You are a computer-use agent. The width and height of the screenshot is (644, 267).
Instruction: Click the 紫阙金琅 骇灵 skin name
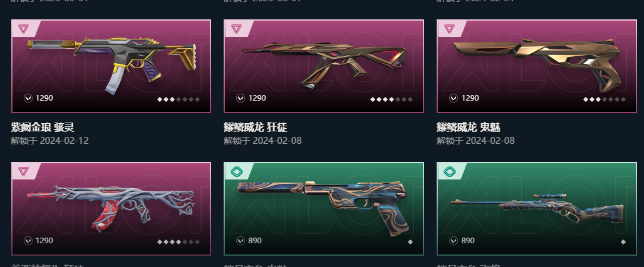(x=43, y=127)
